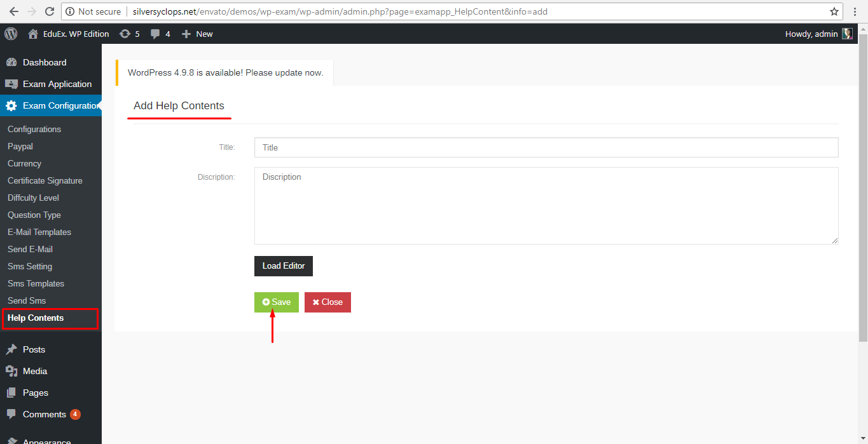This screenshot has height=444, width=868.
Task: Open Currency submenu item
Action: point(24,163)
